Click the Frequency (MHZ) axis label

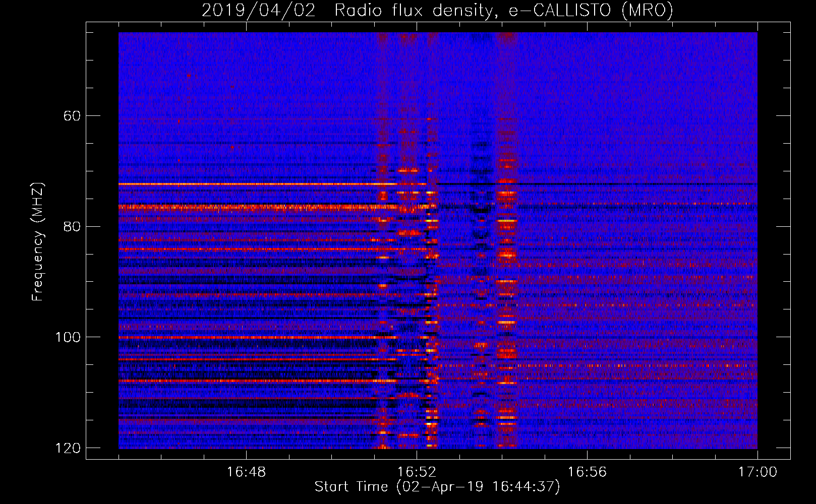point(38,241)
